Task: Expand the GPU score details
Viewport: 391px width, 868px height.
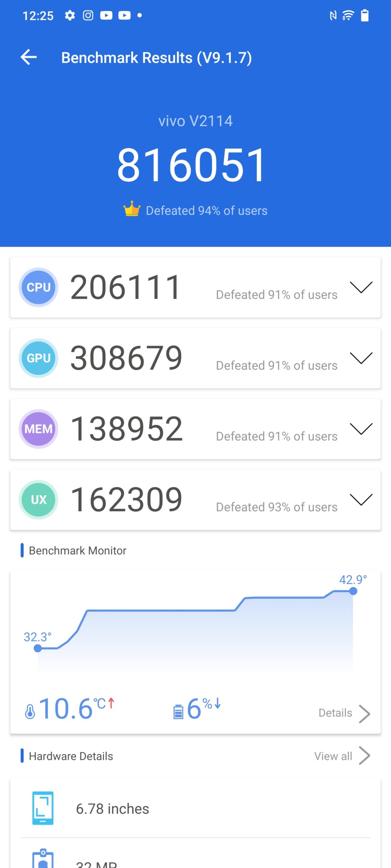Action: coord(361,358)
